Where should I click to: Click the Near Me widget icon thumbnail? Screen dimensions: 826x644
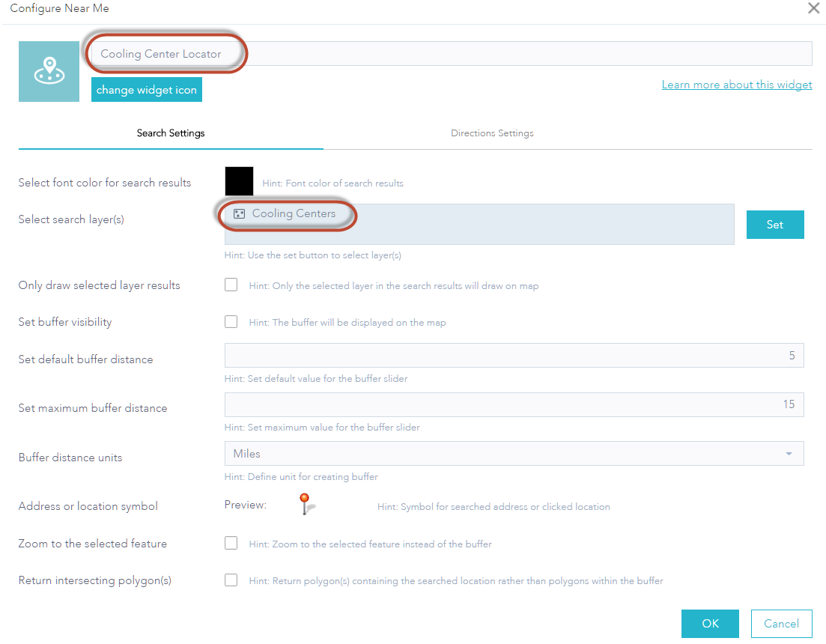[49, 72]
